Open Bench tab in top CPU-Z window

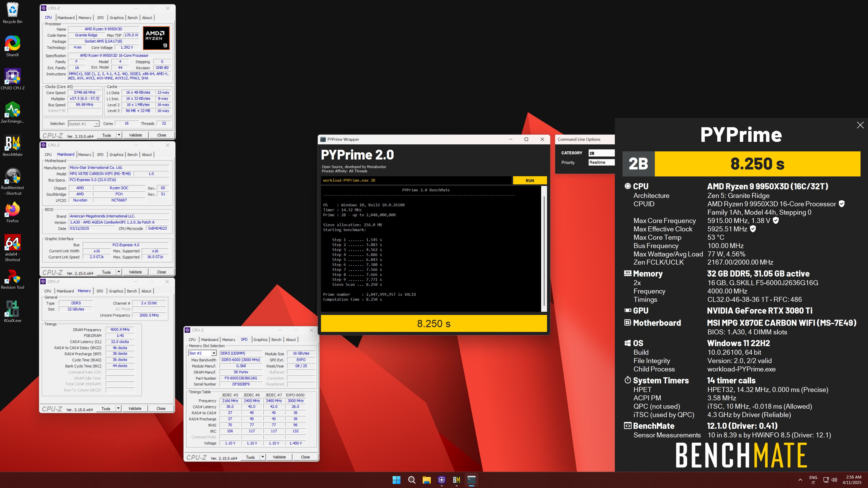pos(133,18)
